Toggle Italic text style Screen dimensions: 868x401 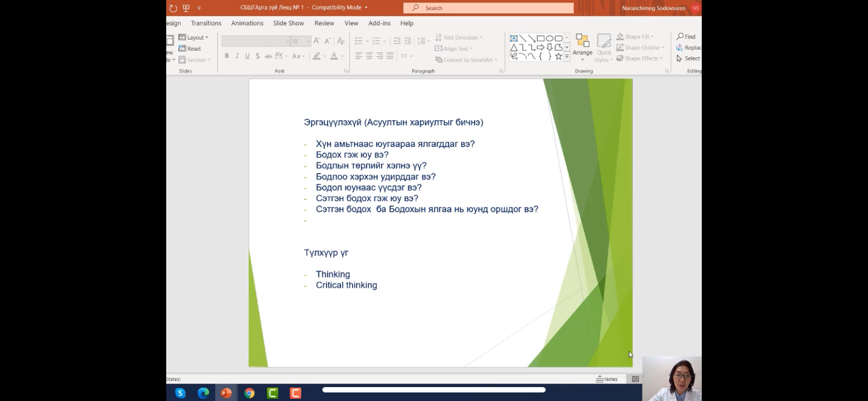pos(237,56)
